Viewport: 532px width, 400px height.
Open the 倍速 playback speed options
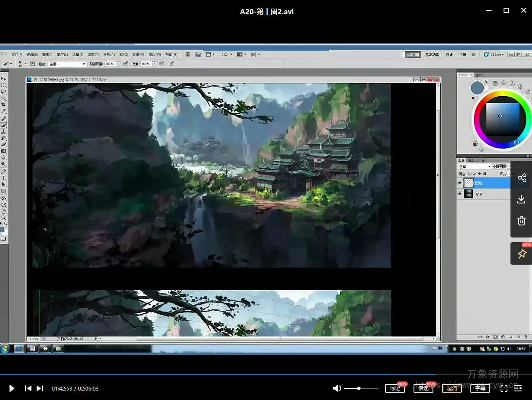pos(423,388)
